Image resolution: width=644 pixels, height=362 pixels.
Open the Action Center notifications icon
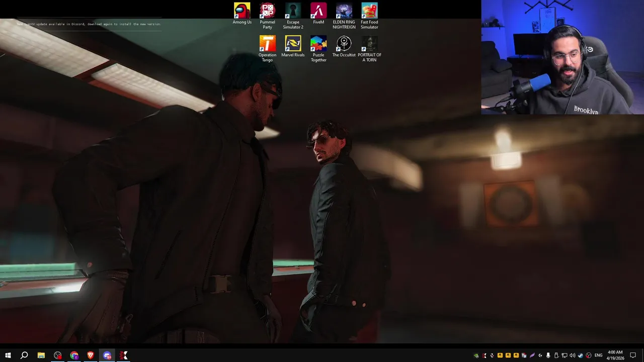(x=633, y=355)
